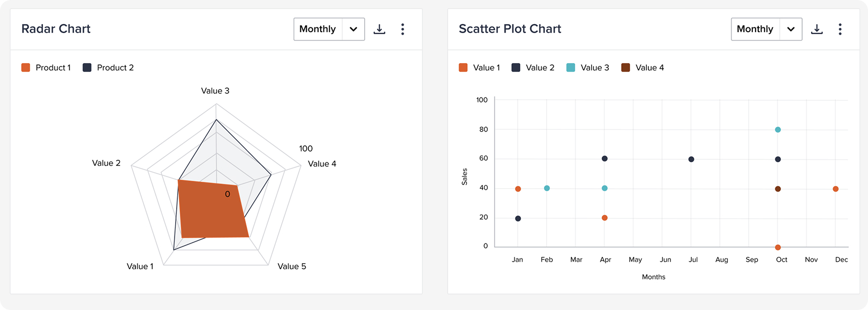The width and height of the screenshot is (868, 310).
Task: Toggle Product 1 legend in Radar Chart
Action: coord(46,68)
